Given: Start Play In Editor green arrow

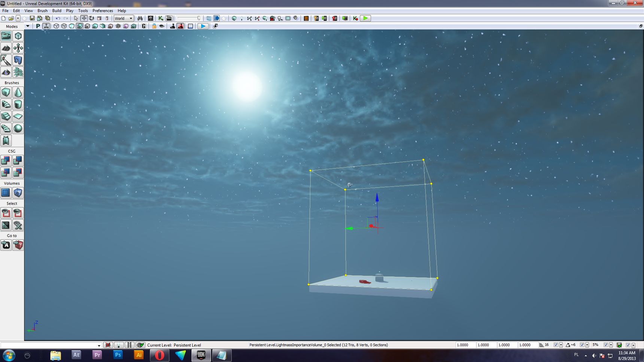Looking at the screenshot, I should point(365,18).
